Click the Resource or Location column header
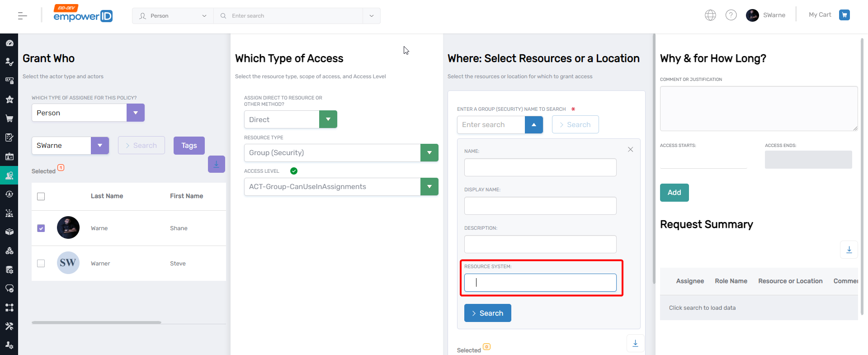 (x=790, y=281)
